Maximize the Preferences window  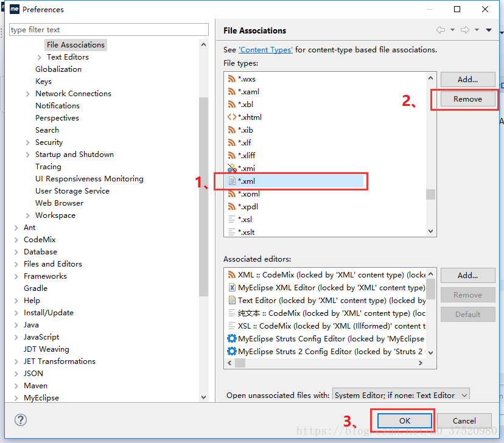tap(457, 9)
